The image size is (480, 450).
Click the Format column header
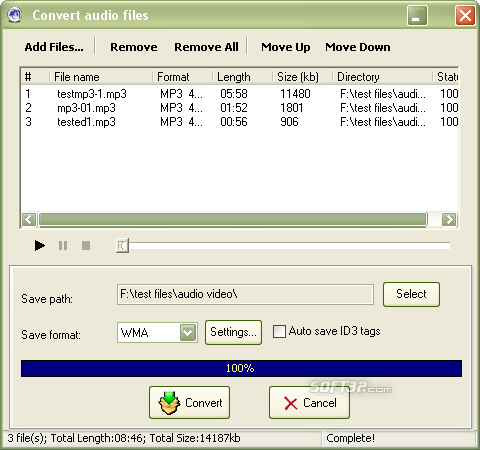(183, 77)
